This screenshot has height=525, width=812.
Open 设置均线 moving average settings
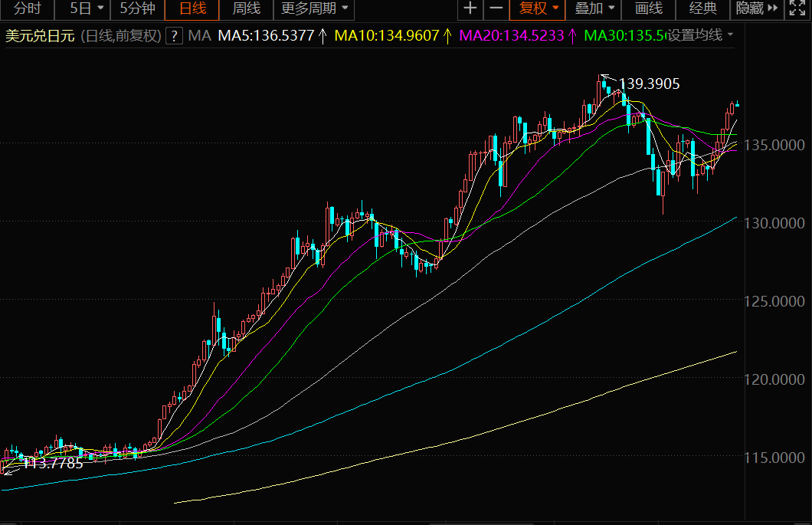(701, 35)
